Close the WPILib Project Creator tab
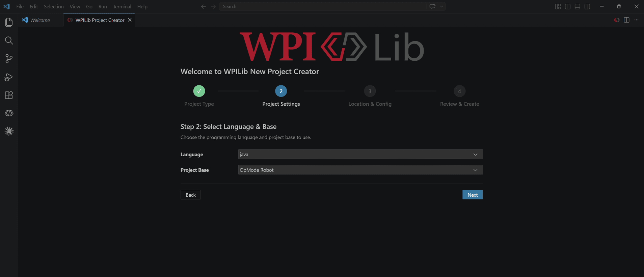This screenshot has width=644, height=277. 130,20
